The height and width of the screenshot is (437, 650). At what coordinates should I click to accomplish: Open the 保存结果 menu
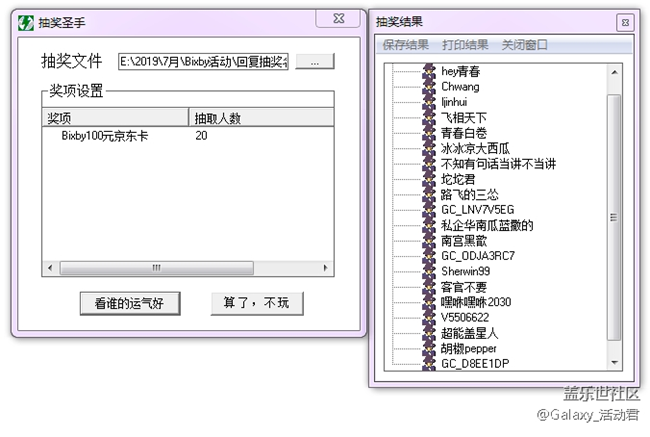(405, 45)
